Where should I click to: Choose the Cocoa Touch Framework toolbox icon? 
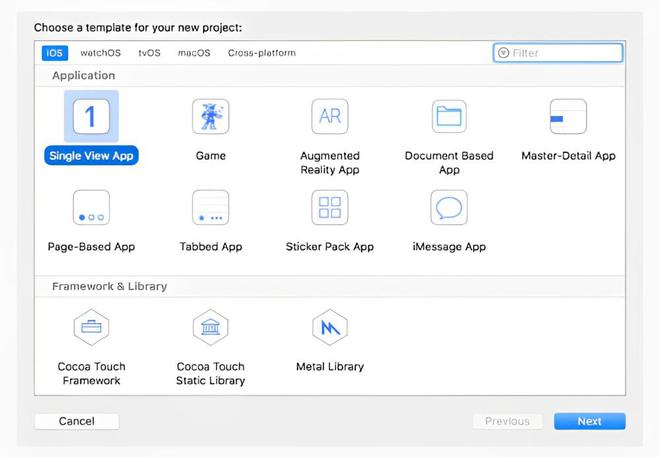click(x=91, y=327)
